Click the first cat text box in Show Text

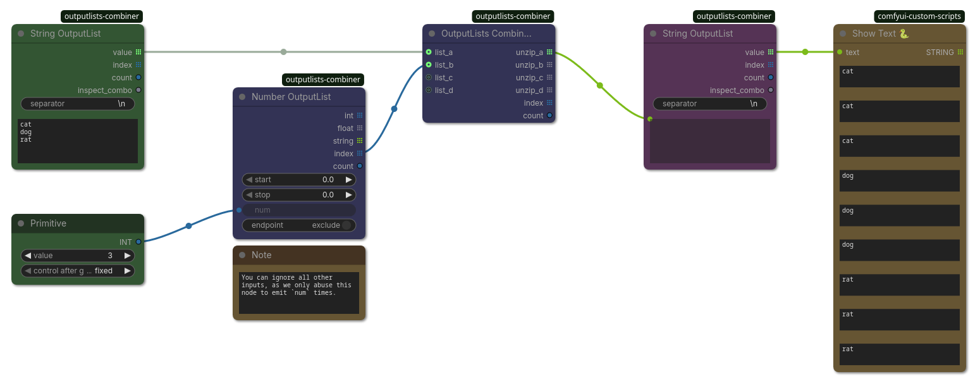[900, 77]
